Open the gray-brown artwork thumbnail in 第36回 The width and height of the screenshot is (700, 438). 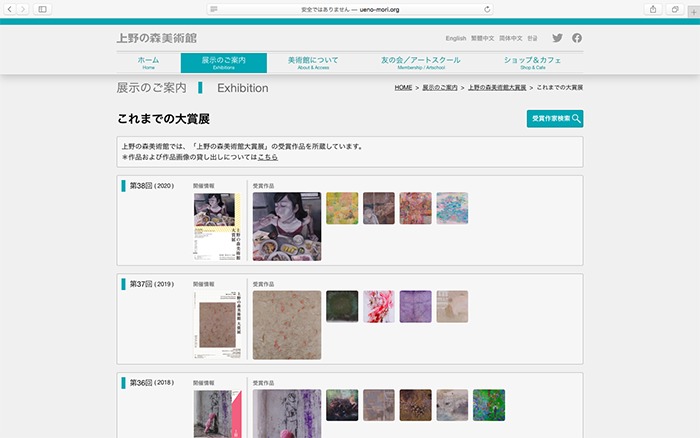coord(379,405)
